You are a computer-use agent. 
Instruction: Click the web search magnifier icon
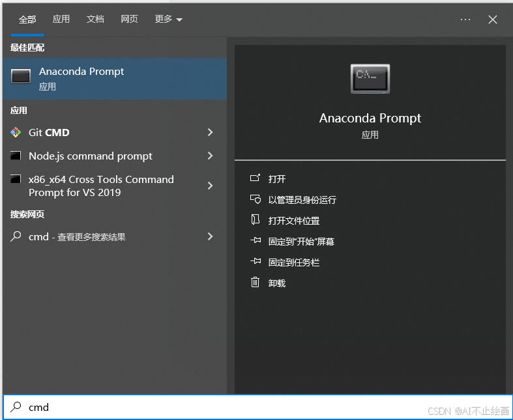(x=16, y=236)
